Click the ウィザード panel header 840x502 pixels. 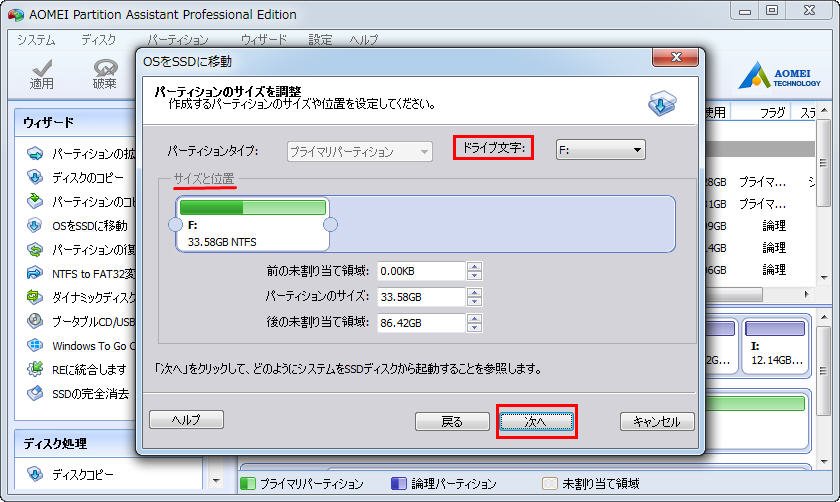click(75, 122)
